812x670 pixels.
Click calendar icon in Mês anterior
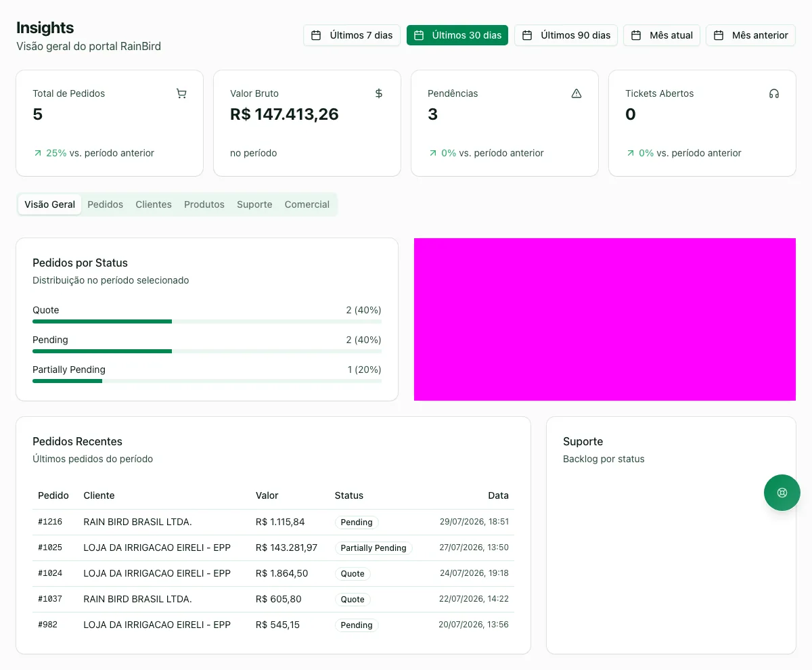[x=719, y=35]
